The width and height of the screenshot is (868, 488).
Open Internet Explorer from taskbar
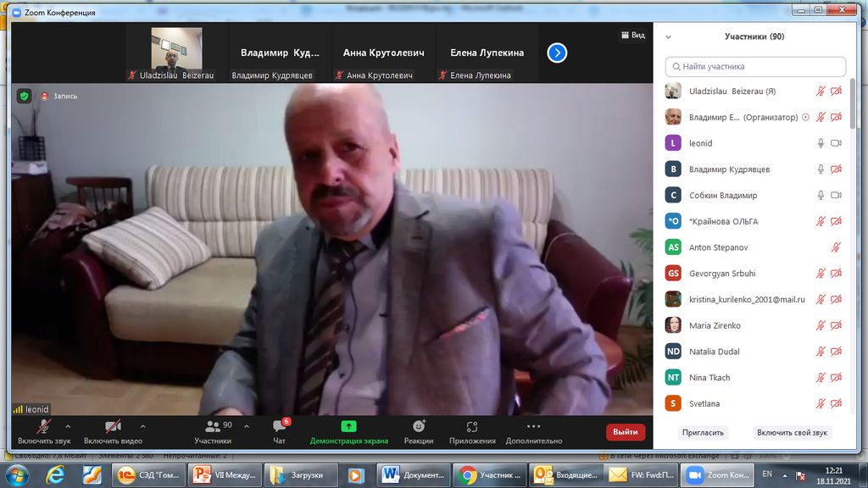(55, 475)
